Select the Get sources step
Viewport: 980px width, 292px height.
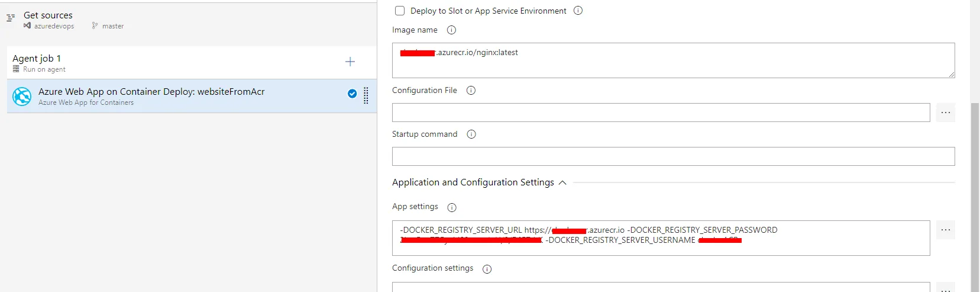pos(48,15)
